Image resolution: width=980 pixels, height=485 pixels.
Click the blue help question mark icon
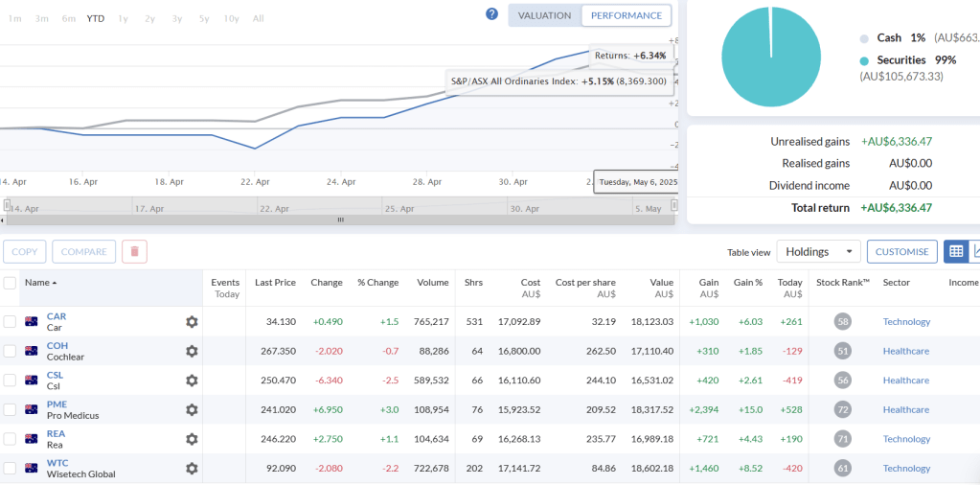[x=491, y=14]
